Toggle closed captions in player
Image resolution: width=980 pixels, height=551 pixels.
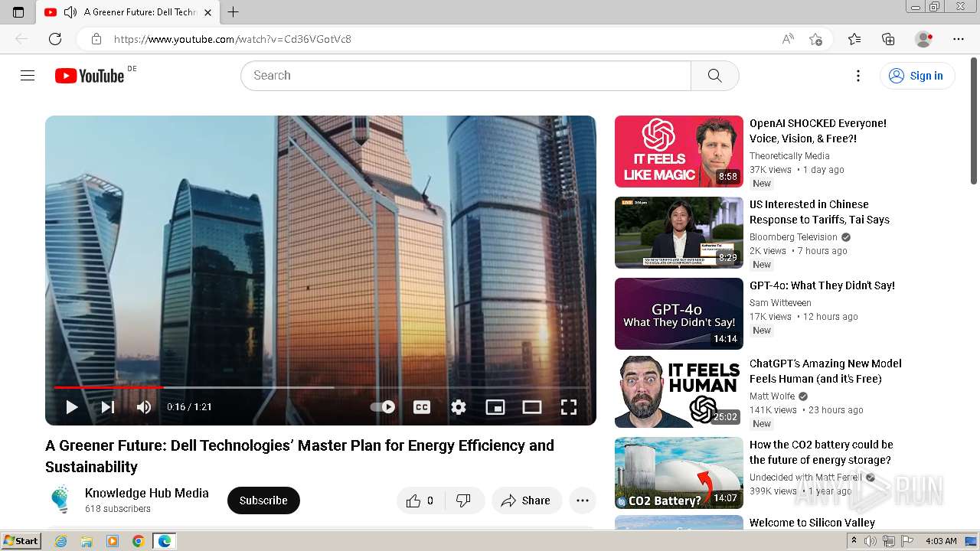click(422, 407)
